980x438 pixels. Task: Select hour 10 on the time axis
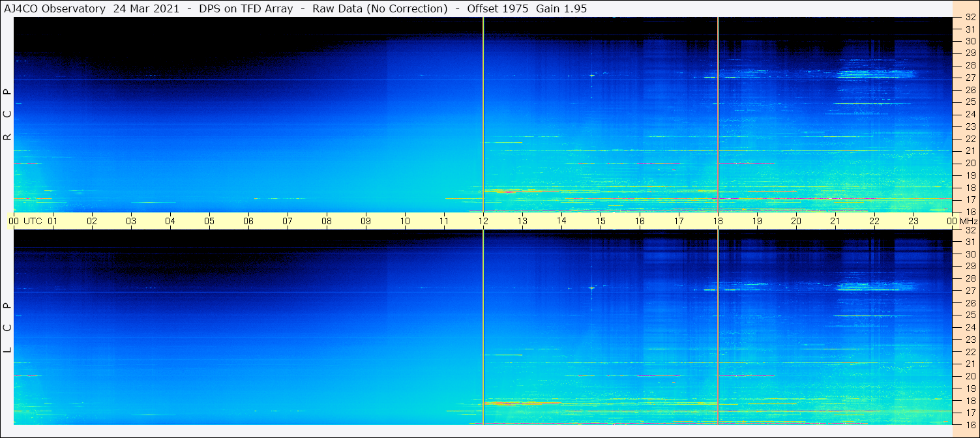405,221
